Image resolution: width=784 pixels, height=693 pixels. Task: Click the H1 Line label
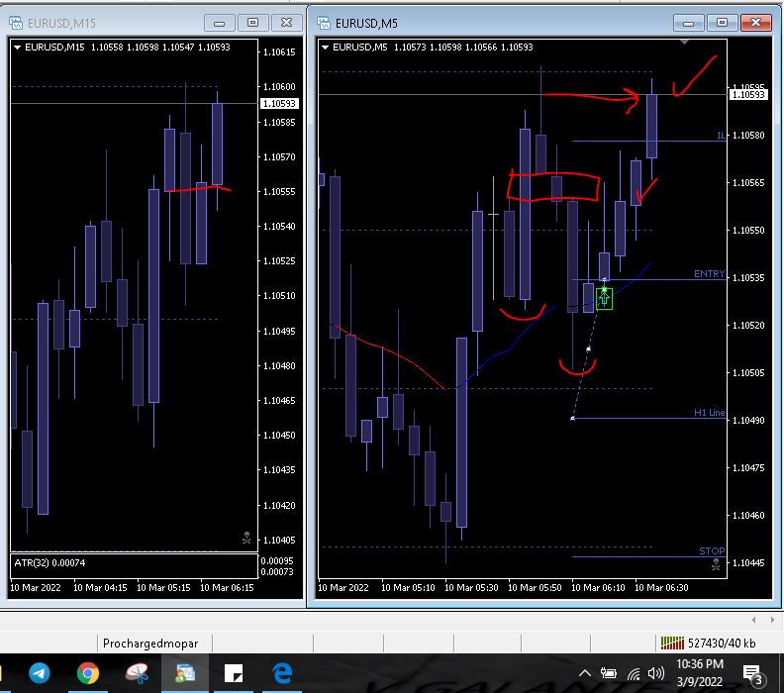coord(709,412)
